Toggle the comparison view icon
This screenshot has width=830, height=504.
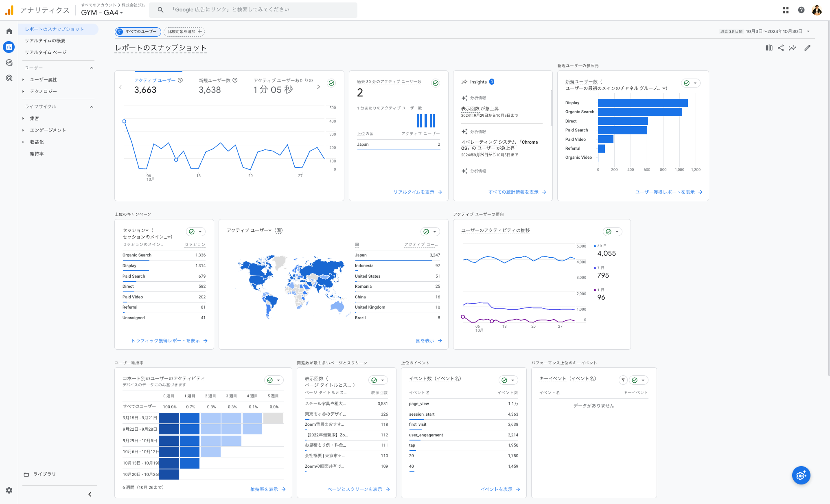coord(769,48)
